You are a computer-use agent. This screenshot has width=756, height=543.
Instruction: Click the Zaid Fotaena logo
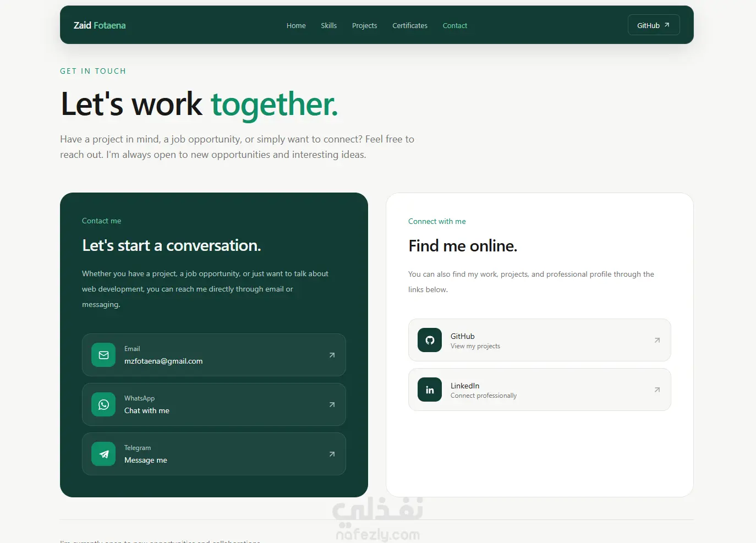tap(100, 25)
